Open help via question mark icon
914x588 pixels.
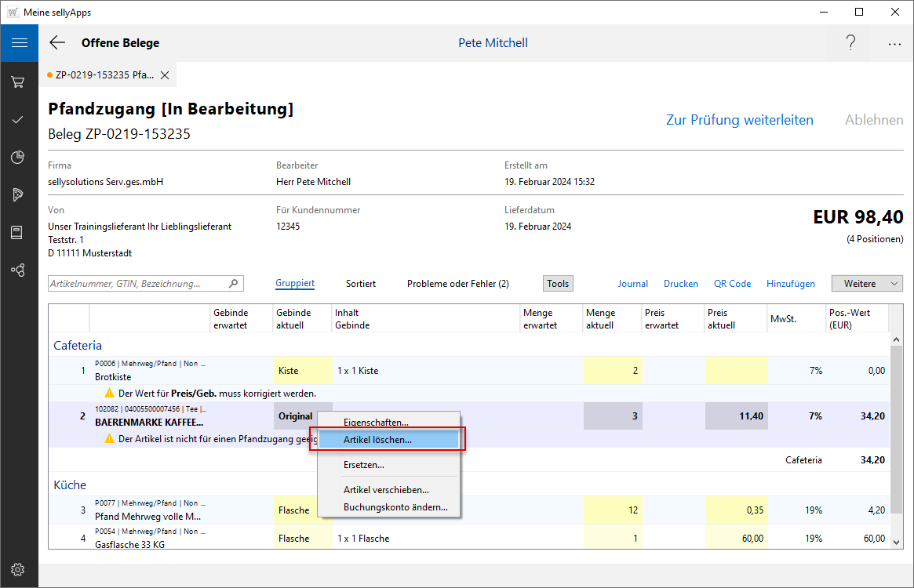(x=850, y=43)
